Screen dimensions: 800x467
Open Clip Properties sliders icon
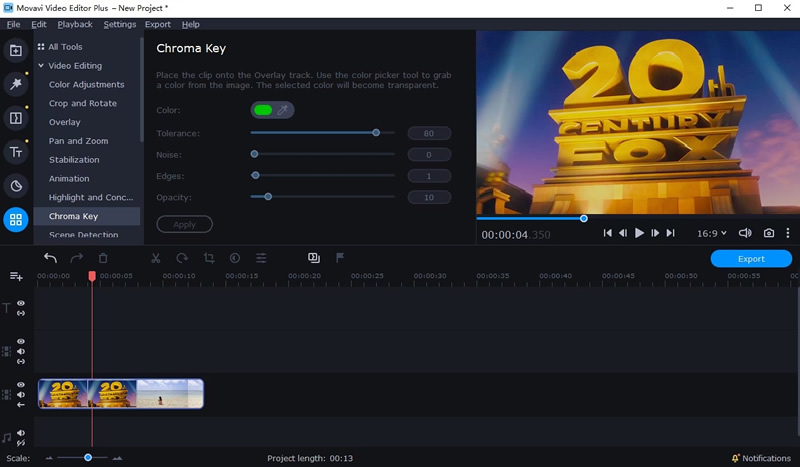261,258
